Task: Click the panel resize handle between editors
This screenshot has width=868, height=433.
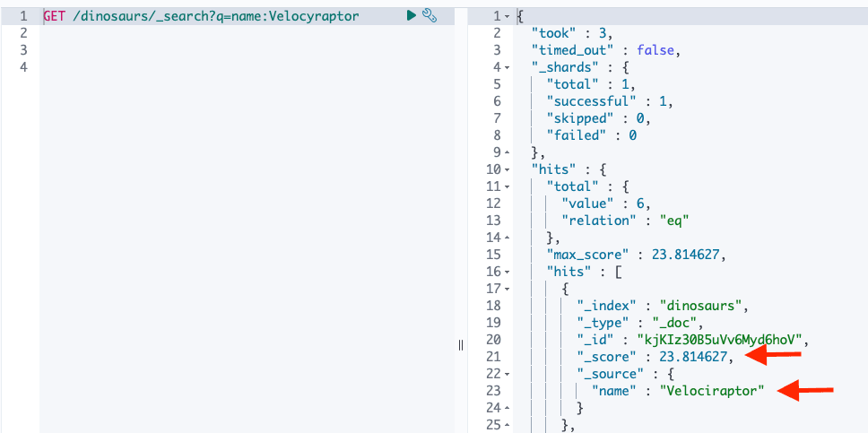Action: [x=461, y=345]
